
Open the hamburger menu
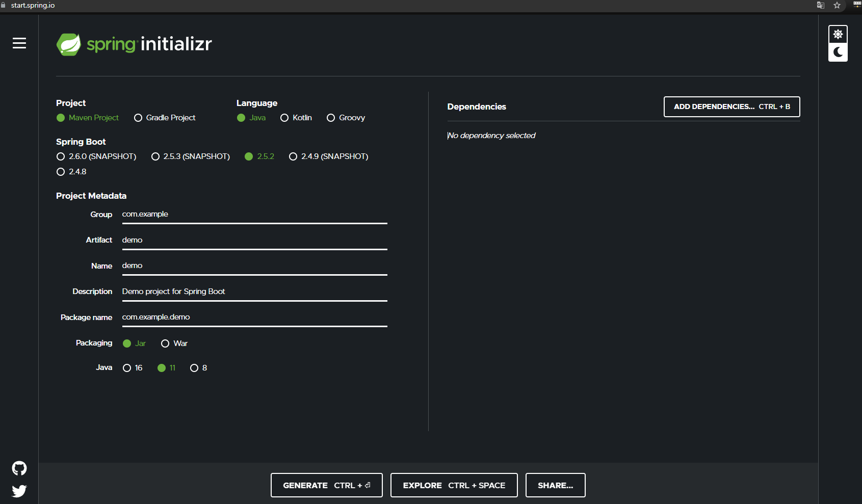pos(19,43)
